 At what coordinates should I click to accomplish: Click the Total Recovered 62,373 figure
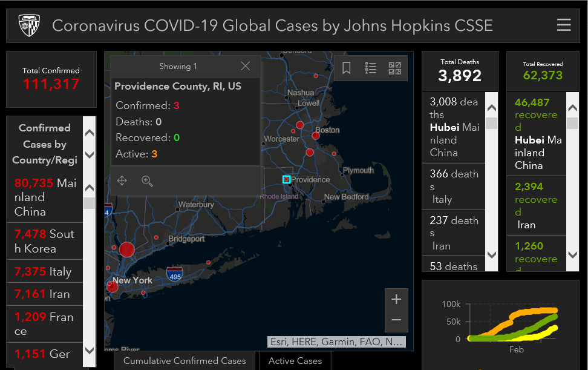(x=543, y=76)
